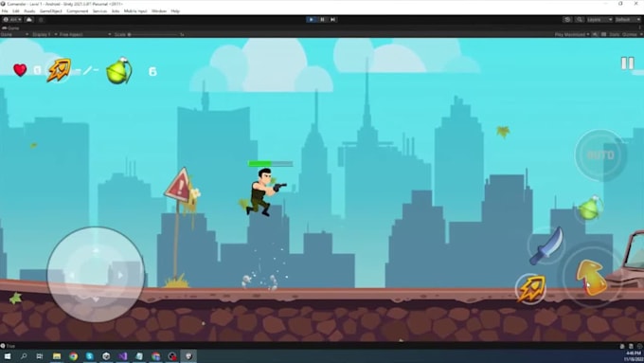
Task: Click the taskbar clock
Action: coord(634,356)
